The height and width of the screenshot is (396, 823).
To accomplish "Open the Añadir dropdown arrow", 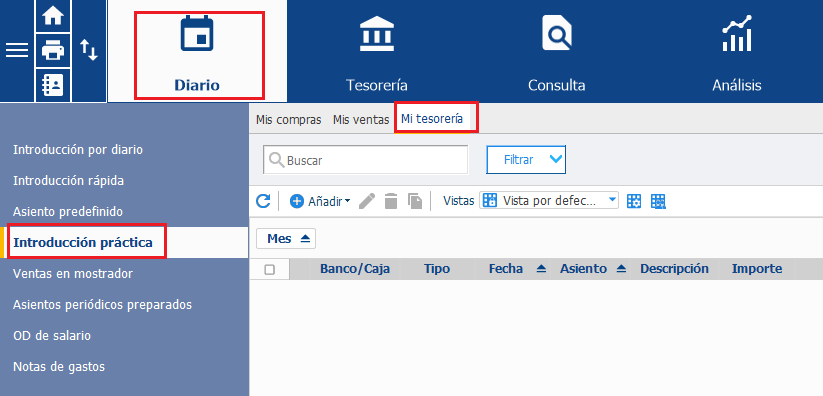I will click(x=347, y=201).
